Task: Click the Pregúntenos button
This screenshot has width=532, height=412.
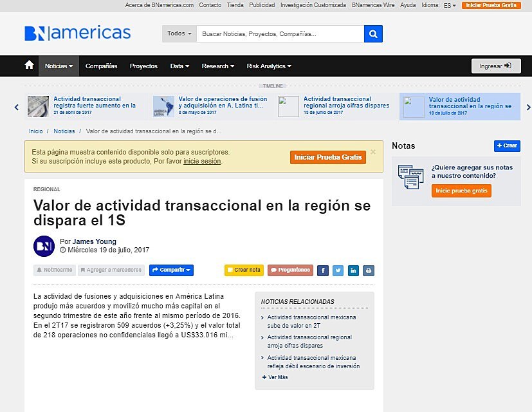Action: (x=290, y=270)
